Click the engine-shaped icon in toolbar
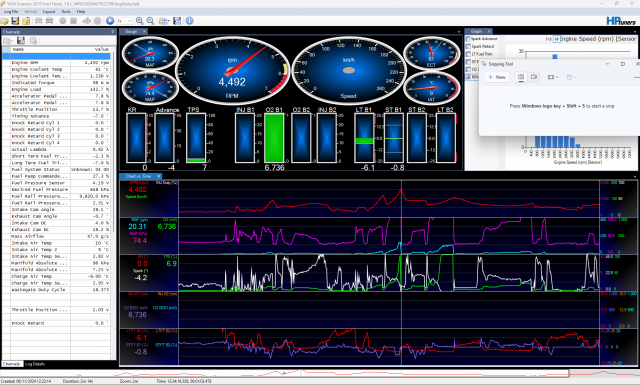Image resolution: width=640 pixels, height=385 pixels. (87, 20)
